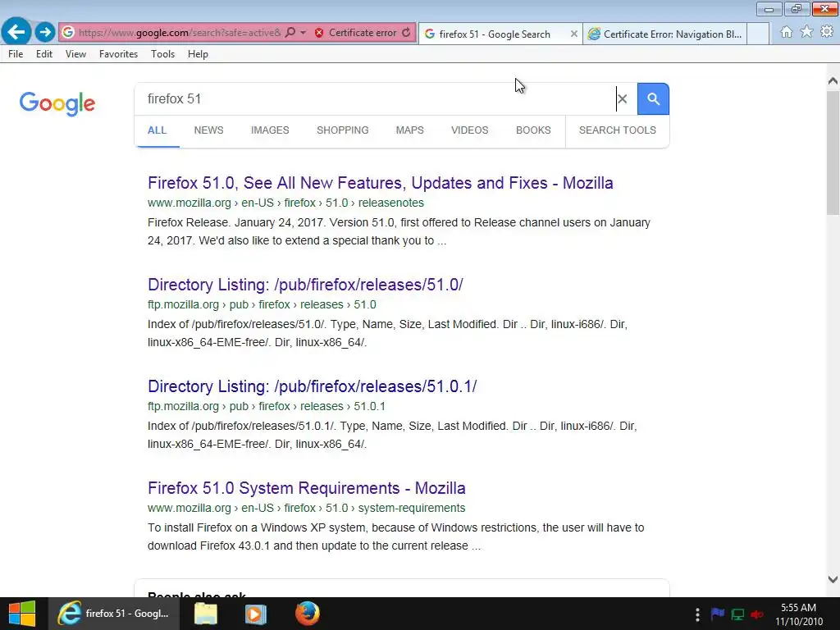Open the 5:55 AM clock in the taskbar
Image resolution: width=840 pixels, height=630 pixels.
click(x=798, y=614)
